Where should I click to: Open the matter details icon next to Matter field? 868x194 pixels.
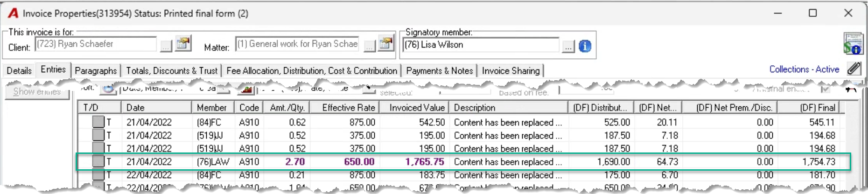pyautogui.click(x=386, y=44)
